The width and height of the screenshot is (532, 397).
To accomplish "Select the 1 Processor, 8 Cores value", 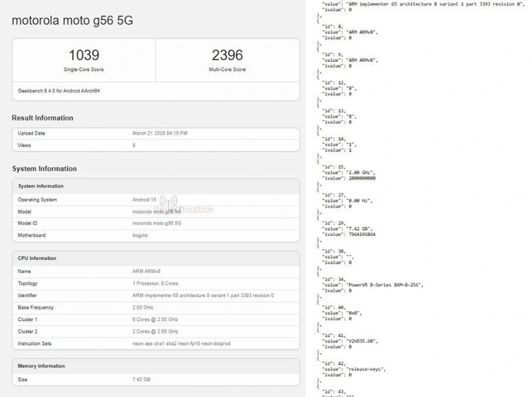I will tap(156, 283).
